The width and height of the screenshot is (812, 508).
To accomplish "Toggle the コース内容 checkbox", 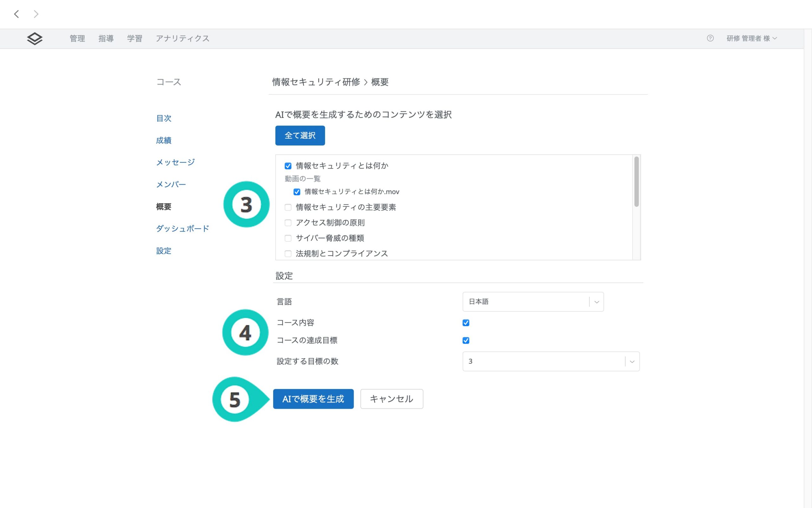I will (466, 323).
